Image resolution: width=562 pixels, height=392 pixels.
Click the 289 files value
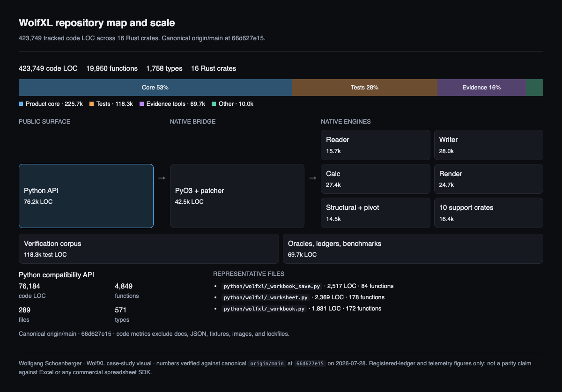click(x=24, y=310)
